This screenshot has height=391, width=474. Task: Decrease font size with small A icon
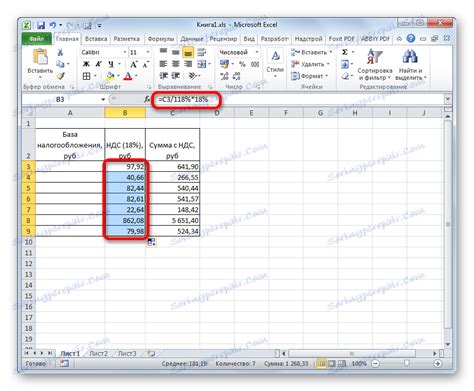pos(145,65)
